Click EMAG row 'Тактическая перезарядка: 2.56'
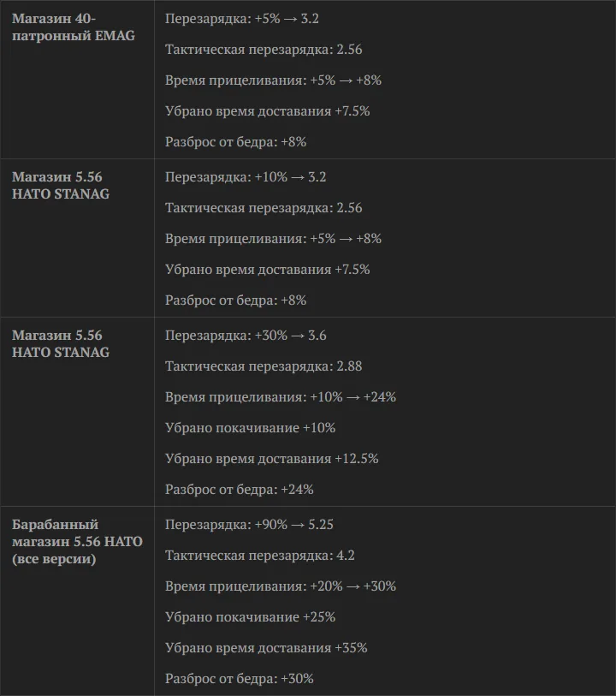 (264, 50)
